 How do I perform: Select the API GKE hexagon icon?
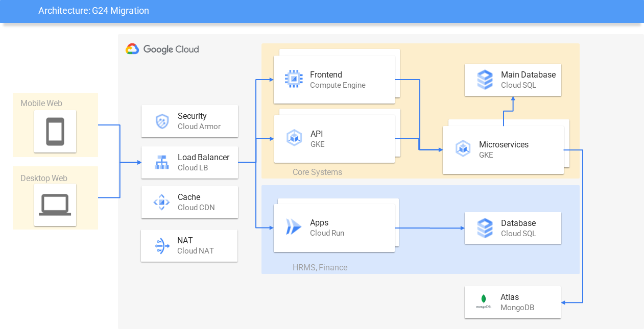(294, 138)
